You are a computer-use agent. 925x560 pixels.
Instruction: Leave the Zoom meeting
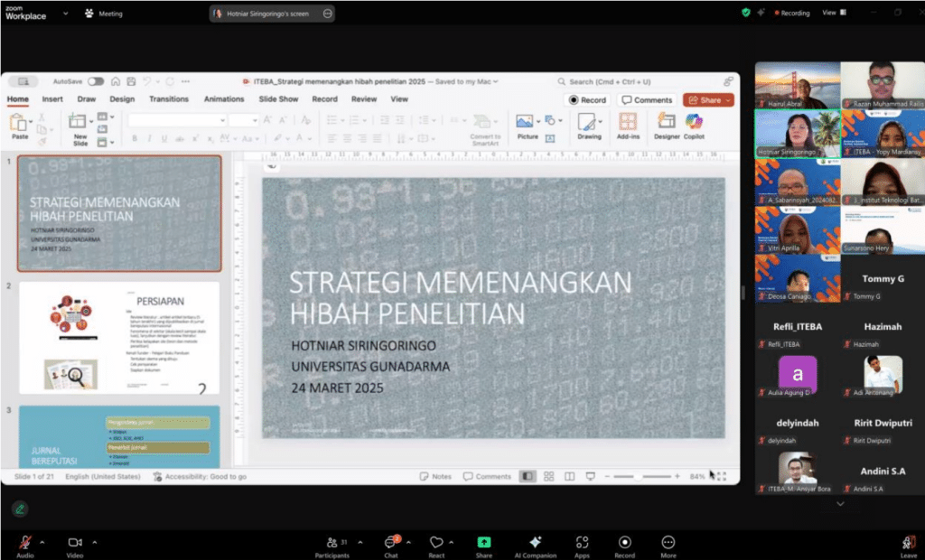tap(908, 546)
